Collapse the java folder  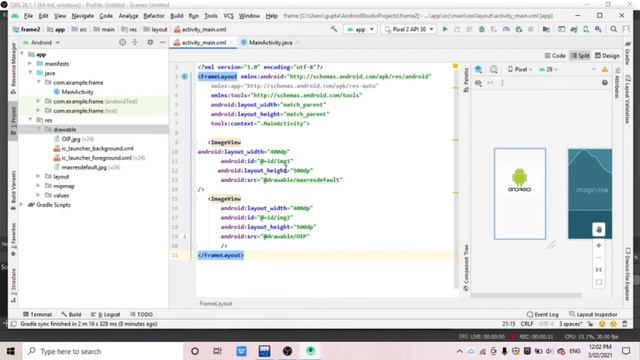pos(30,73)
